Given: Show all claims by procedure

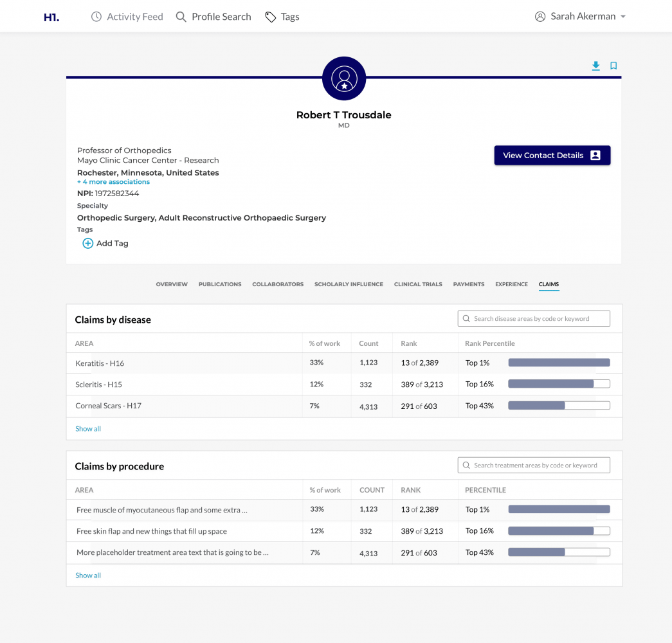Looking at the screenshot, I should (88, 575).
